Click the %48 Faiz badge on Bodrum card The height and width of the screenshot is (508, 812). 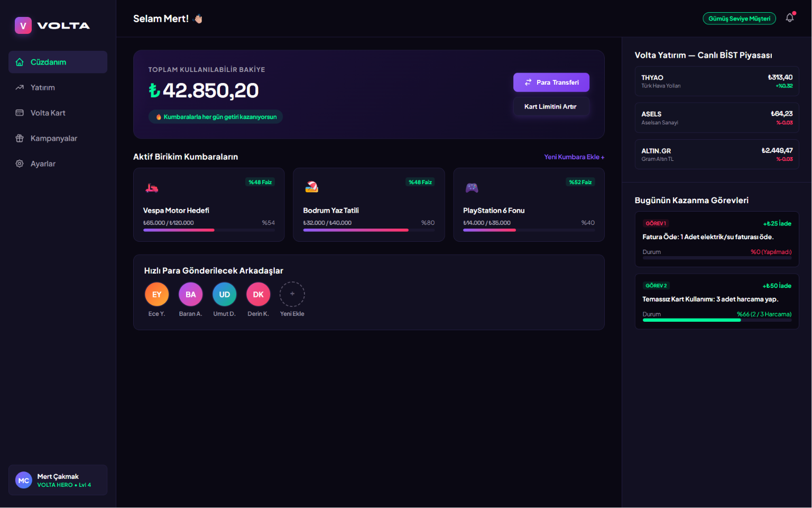coord(420,182)
